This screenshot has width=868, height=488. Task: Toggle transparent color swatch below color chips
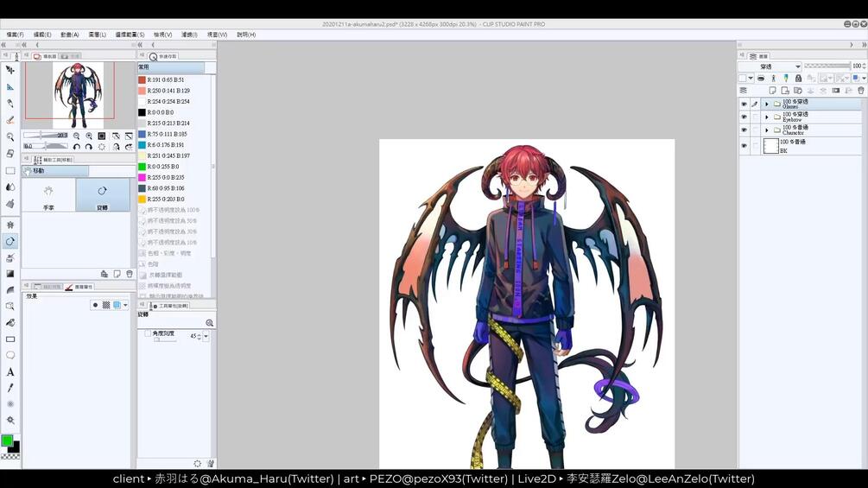(10, 456)
